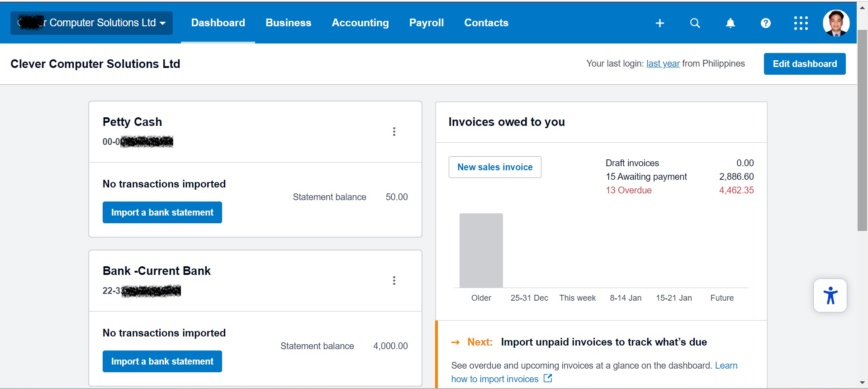Open the Computer Solutions Ltd organisation dropdown
Image resolution: width=868 pixels, height=389 pixels.
pyautogui.click(x=92, y=23)
